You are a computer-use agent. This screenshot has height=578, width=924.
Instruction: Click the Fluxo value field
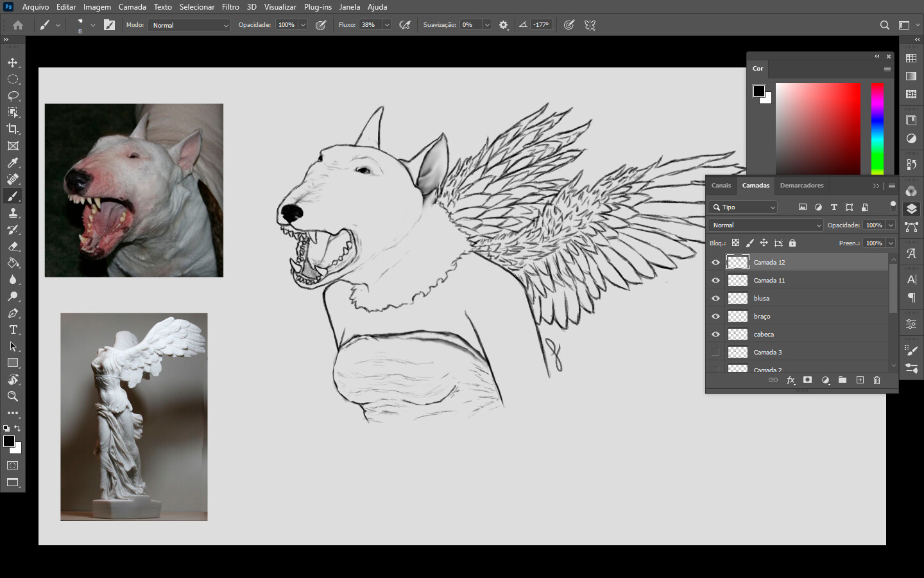coord(369,25)
